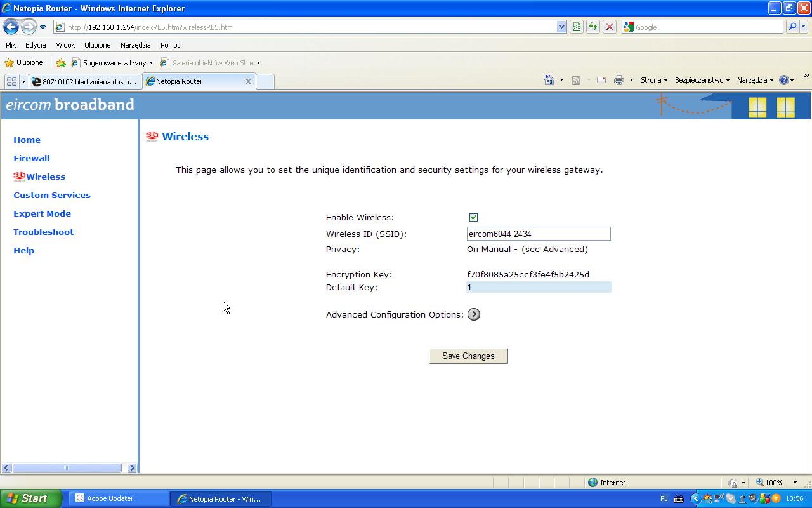Expand the Home button dropdown arrow

[561, 80]
